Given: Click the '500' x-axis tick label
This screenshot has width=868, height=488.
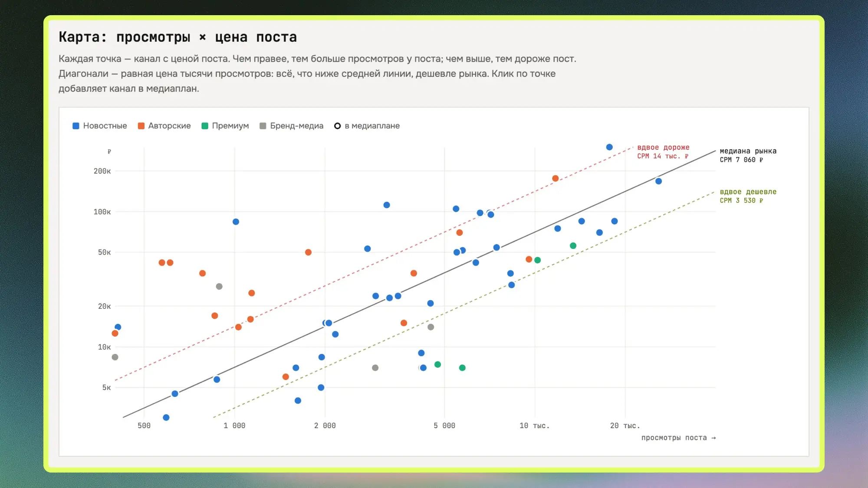Looking at the screenshot, I should [144, 426].
